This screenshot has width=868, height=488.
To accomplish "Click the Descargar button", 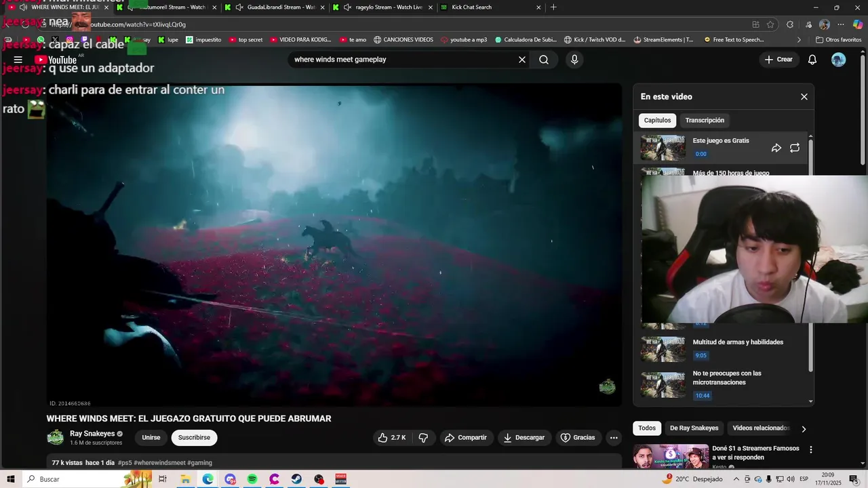I will (x=524, y=438).
